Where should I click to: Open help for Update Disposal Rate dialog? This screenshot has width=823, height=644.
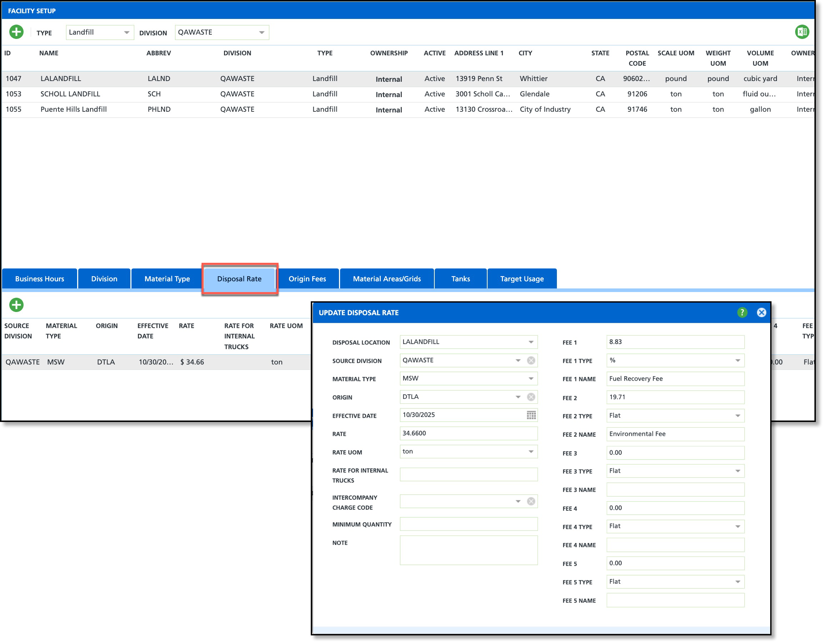point(742,313)
